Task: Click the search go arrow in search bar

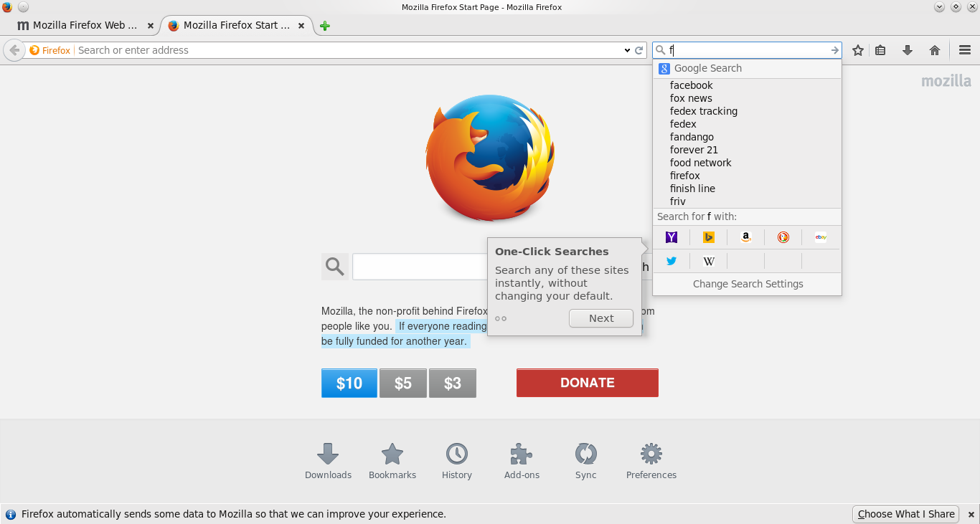Action: click(834, 50)
